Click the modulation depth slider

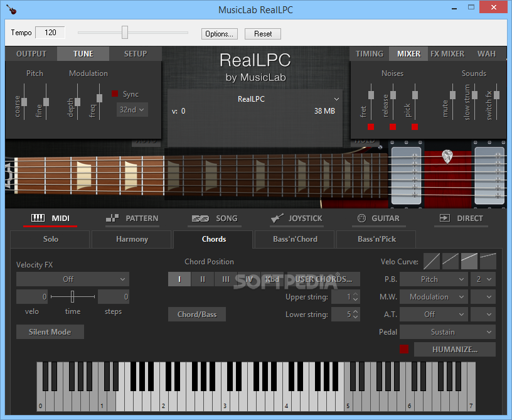(x=77, y=102)
